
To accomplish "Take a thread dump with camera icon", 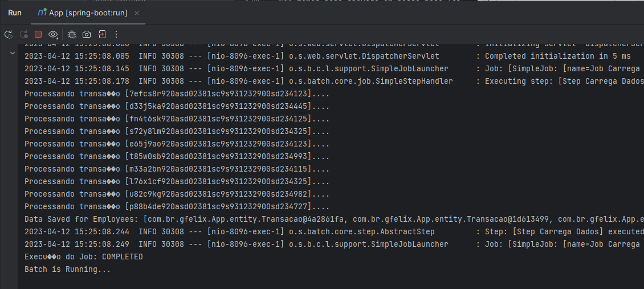I will [87, 34].
